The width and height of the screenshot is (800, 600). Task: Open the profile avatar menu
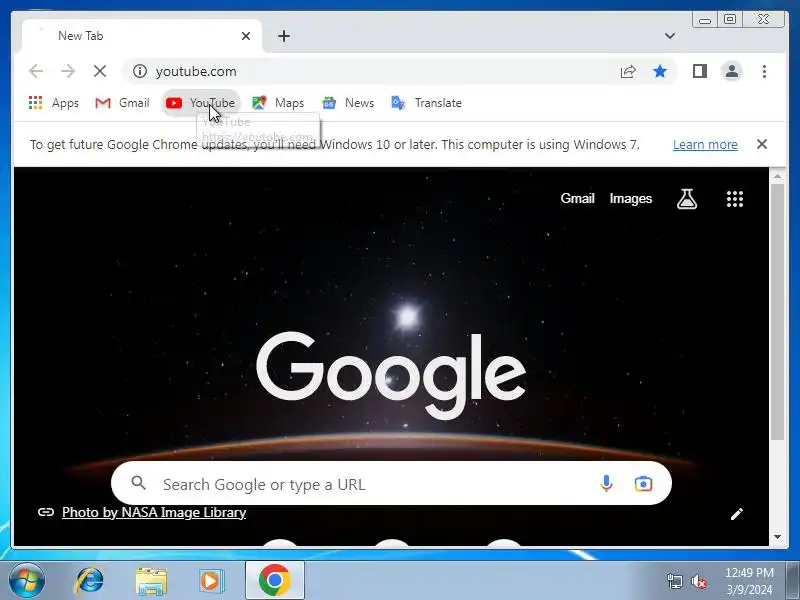click(732, 71)
